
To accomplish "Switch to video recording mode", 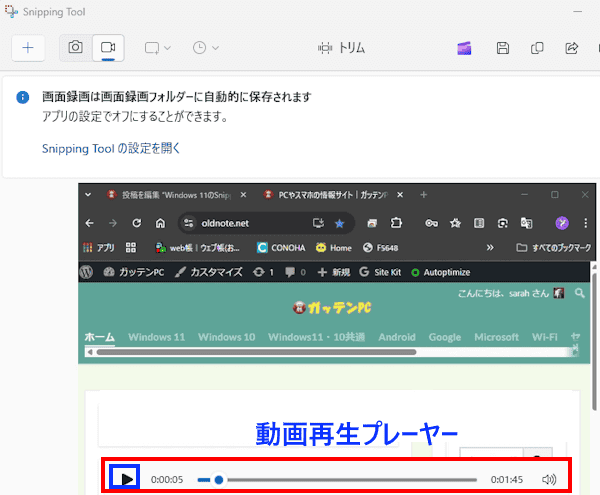I will tap(108, 47).
